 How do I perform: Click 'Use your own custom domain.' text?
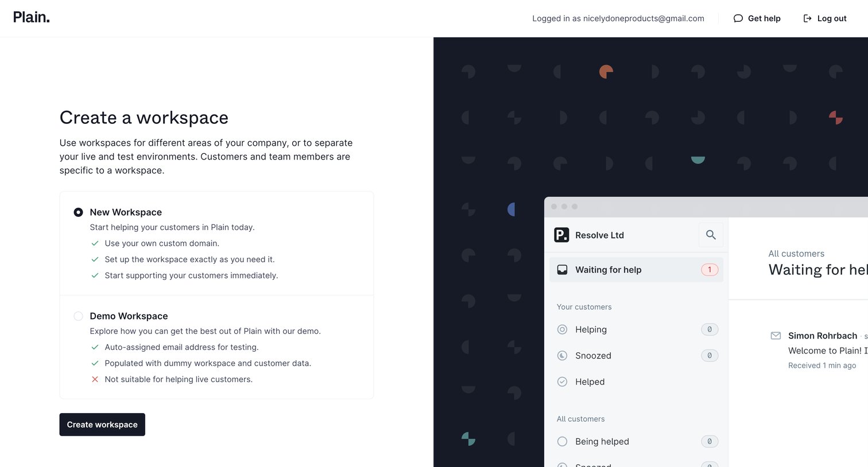(x=162, y=243)
